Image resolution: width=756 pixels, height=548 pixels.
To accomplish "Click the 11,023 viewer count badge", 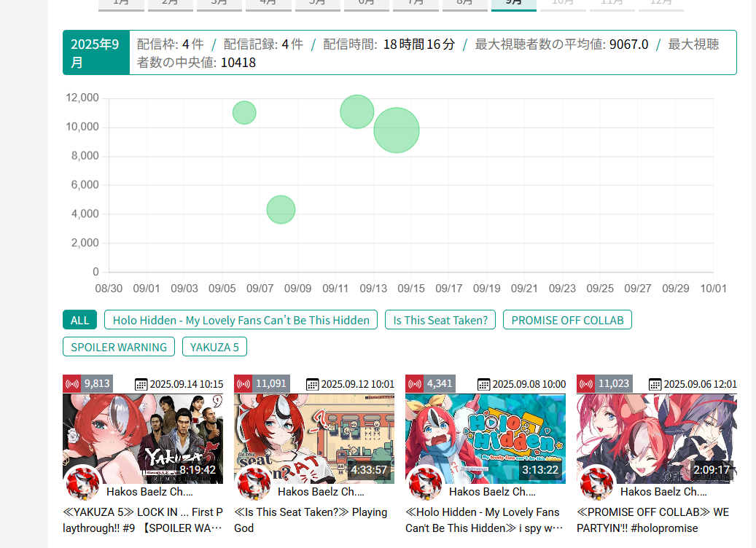I will coord(614,383).
